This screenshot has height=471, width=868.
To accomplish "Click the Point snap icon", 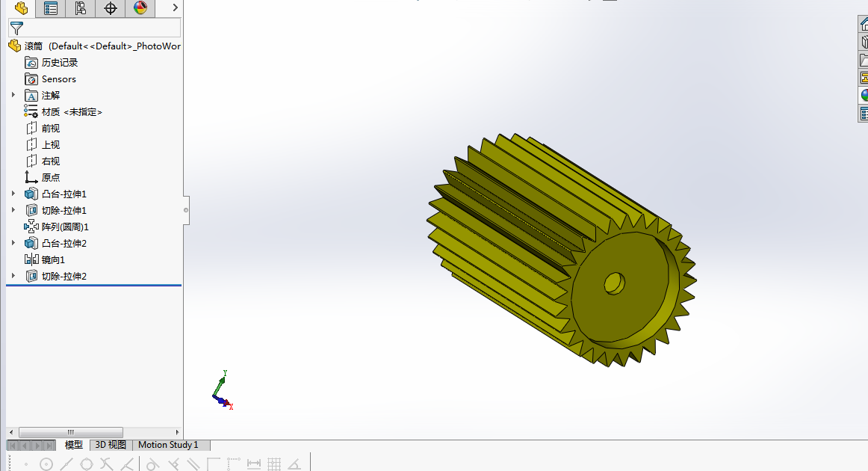I will [26, 464].
